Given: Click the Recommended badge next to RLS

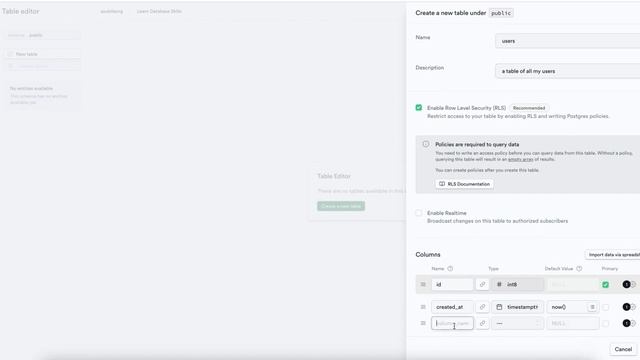Looking at the screenshot, I should [x=529, y=108].
